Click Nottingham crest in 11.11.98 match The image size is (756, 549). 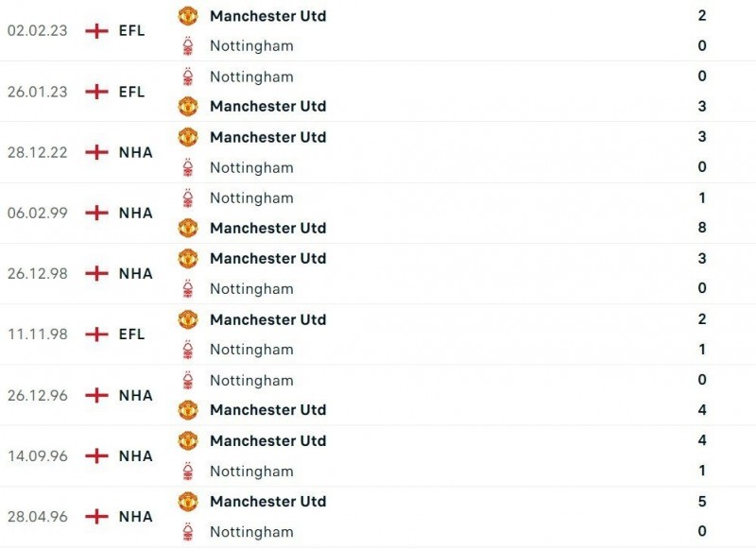(x=188, y=350)
